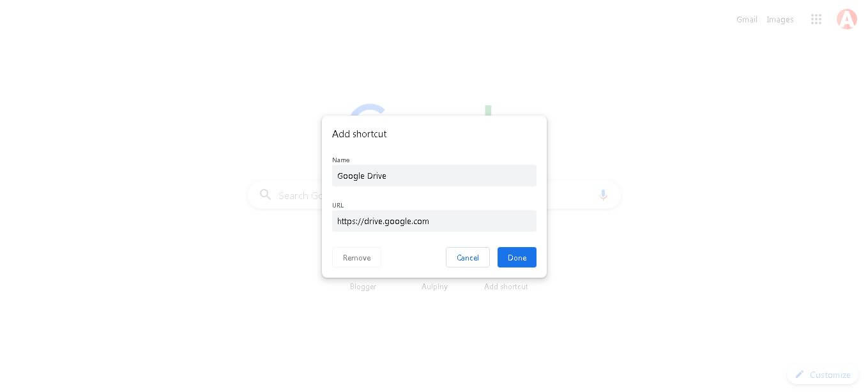This screenshot has height=392, width=868.
Task: Click the green letter of Google logo
Action: [488, 110]
